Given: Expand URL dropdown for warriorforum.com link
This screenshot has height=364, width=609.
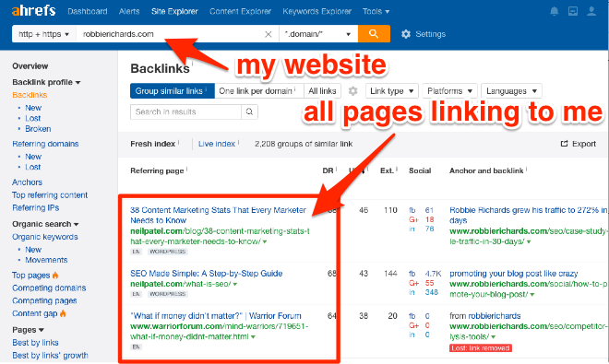Looking at the screenshot, I should [253, 337].
